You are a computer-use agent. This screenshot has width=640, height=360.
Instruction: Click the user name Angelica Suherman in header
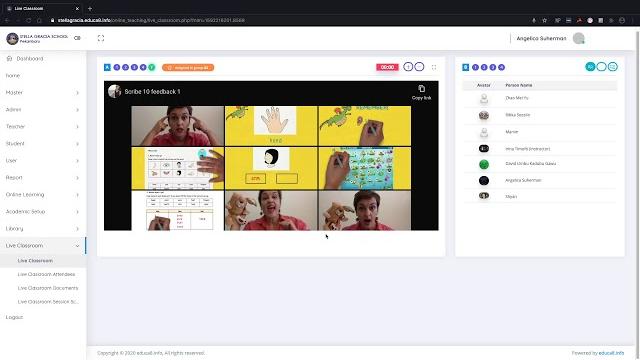click(541, 38)
